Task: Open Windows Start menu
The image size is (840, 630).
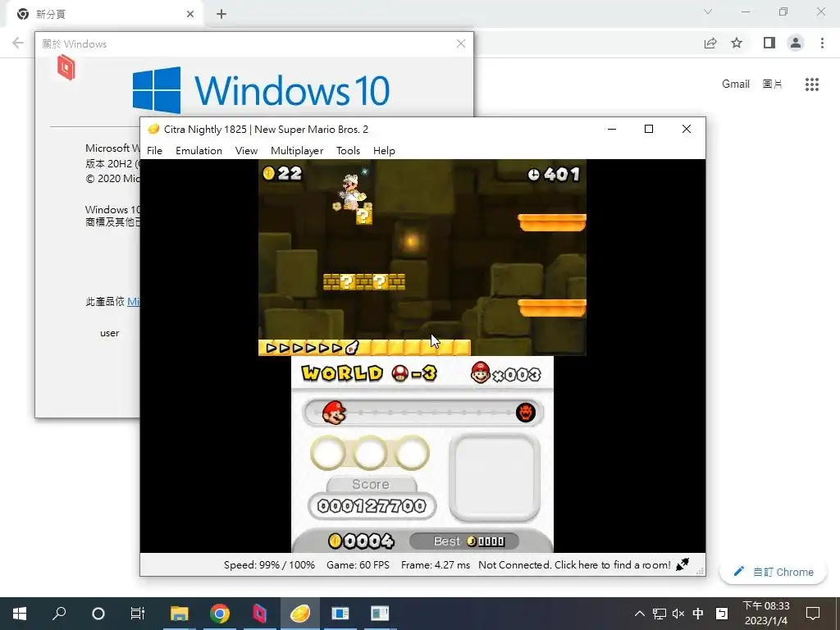Action: pos(20,614)
